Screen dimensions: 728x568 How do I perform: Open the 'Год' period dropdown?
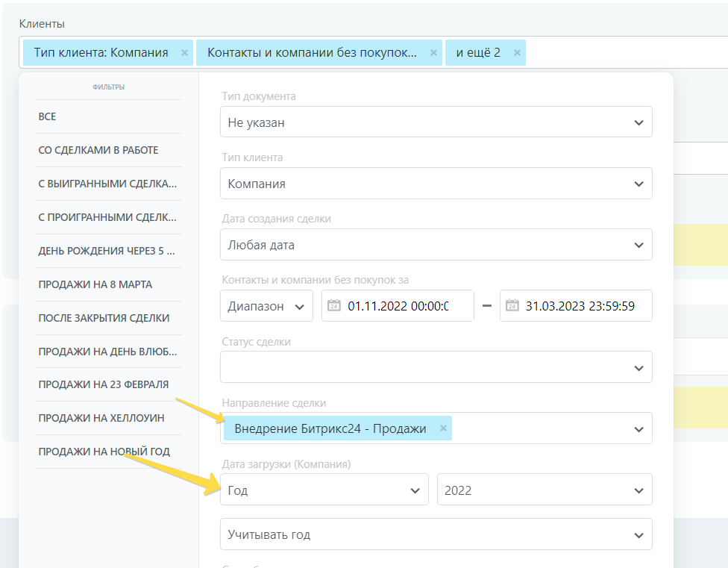324,490
